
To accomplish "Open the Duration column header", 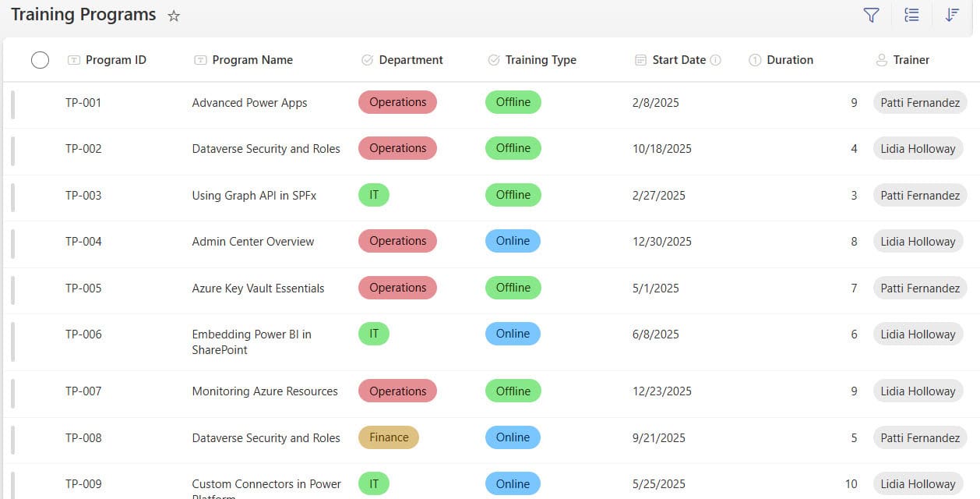I will click(781, 60).
